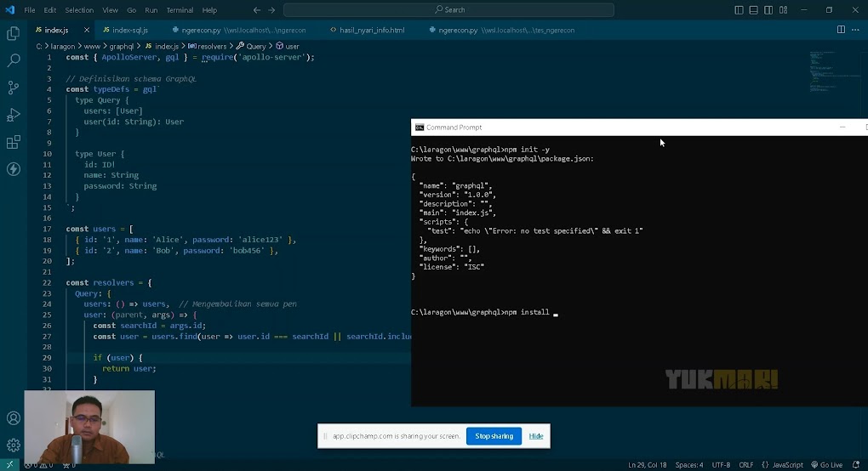This screenshot has width=868, height=471.
Task: Open the Terminal menu
Action: (x=180, y=10)
